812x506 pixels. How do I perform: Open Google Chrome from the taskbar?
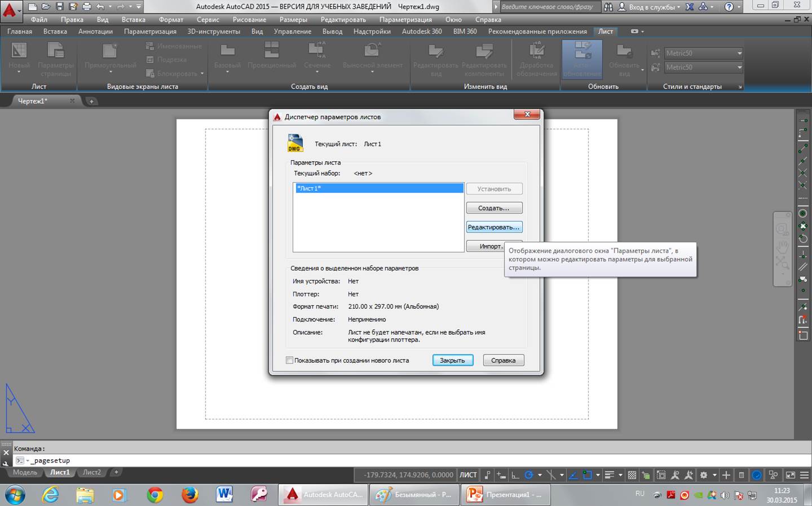[155, 495]
